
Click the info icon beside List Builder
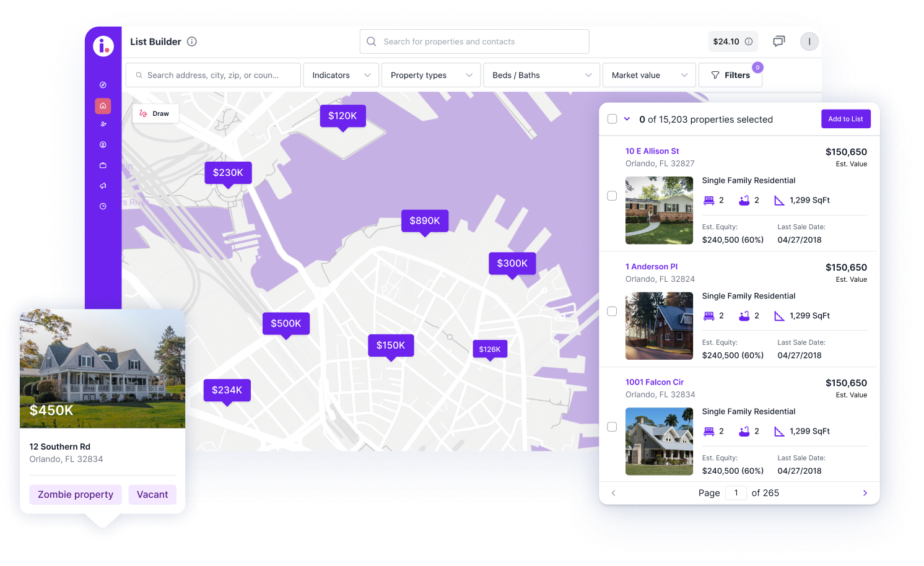tap(192, 41)
